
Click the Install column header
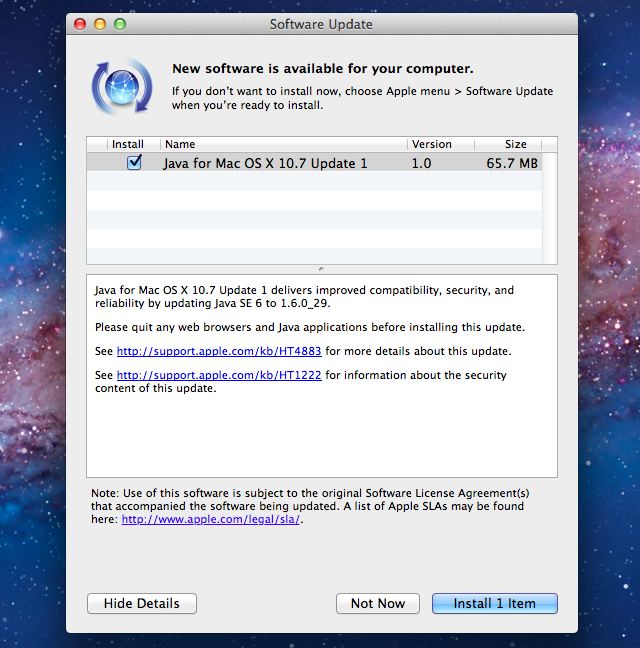tap(127, 144)
